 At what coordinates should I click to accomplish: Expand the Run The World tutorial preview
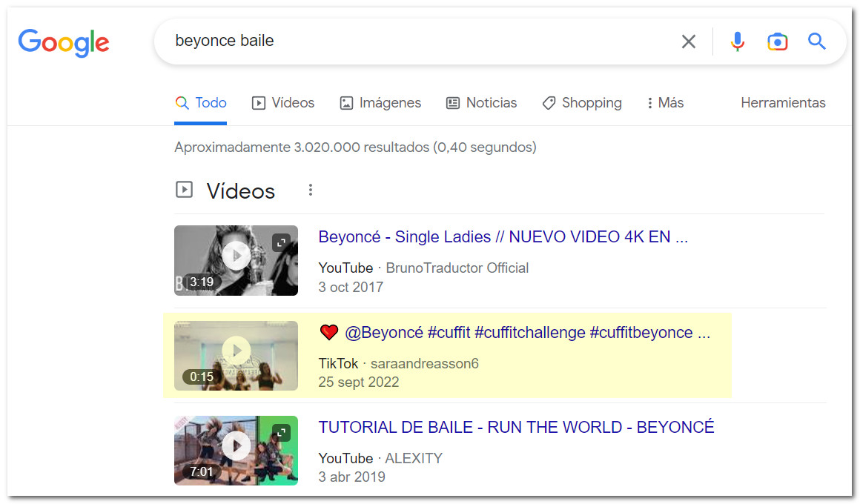(281, 432)
